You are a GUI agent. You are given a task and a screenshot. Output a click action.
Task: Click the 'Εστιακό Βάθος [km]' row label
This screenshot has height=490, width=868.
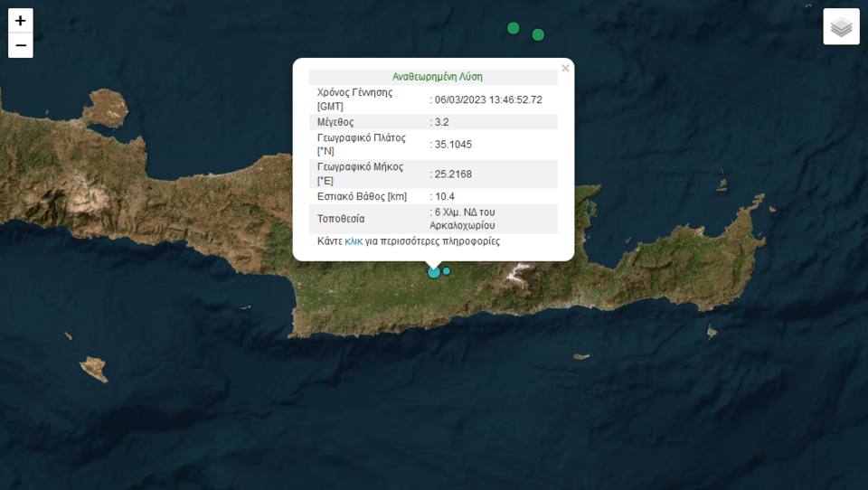[362, 196]
